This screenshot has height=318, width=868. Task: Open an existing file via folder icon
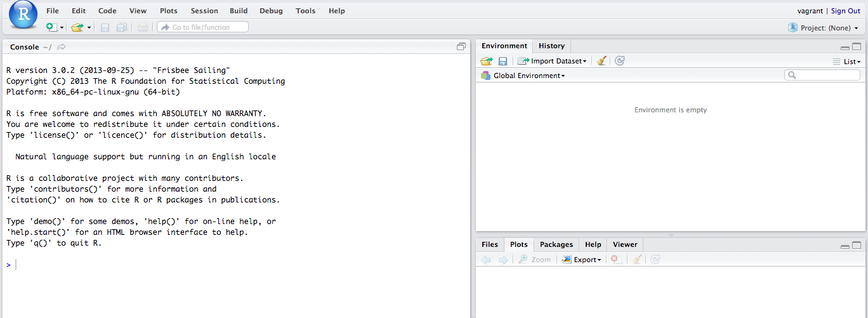(77, 27)
